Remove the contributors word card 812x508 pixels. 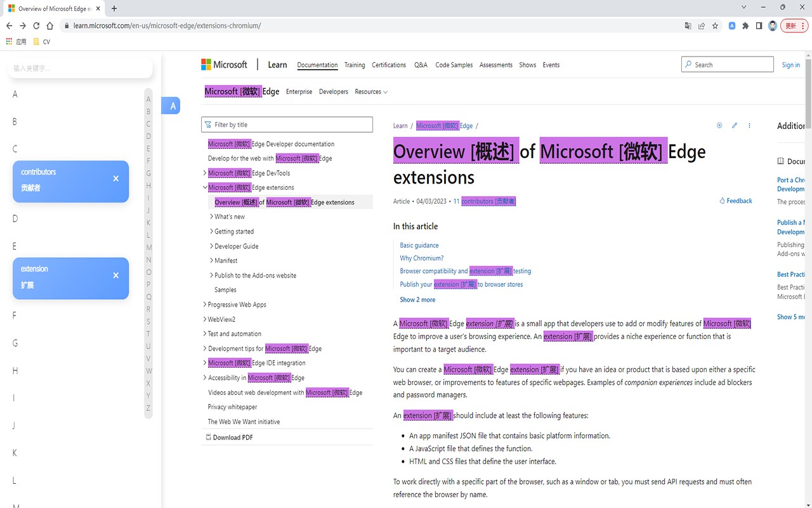pos(115,179)
